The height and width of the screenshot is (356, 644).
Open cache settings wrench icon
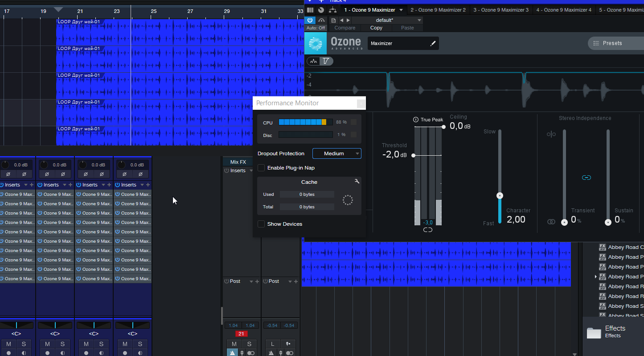tap(357, 181)
